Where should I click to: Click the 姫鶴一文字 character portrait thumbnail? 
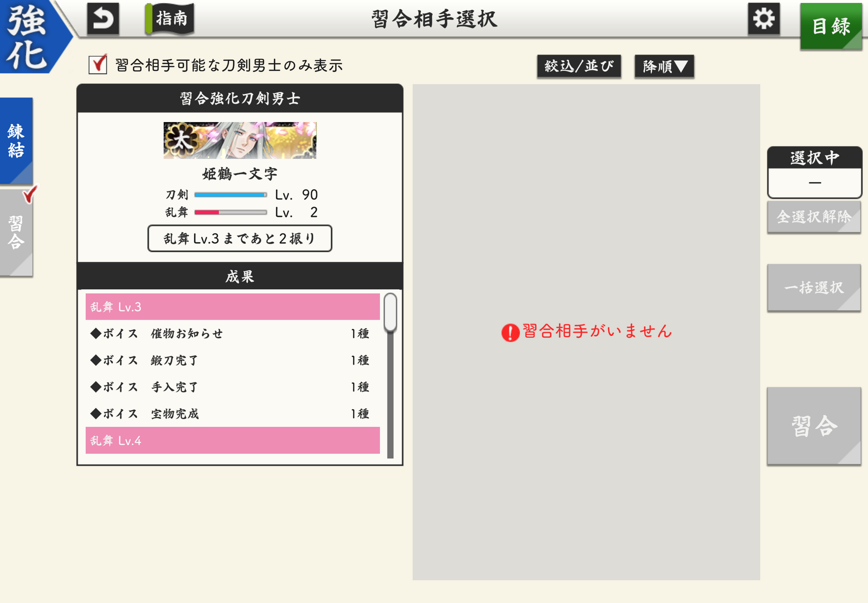[x=240, y=140]
